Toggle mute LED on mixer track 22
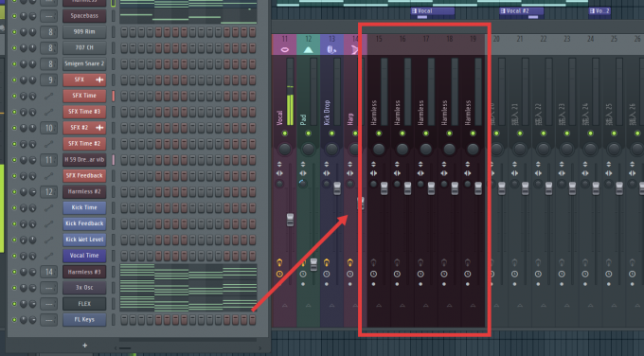Image resolution: width=644 pixels, height=356 pixels. coord(544,133)
